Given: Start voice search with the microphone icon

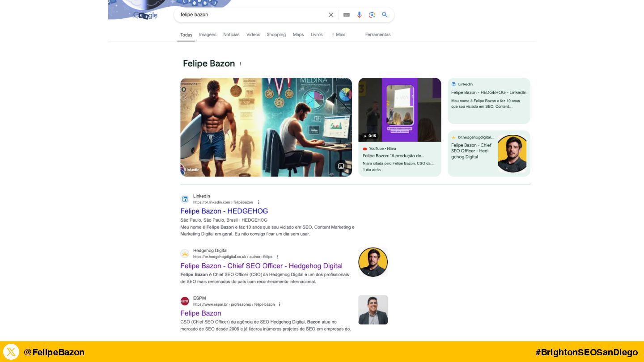Looking at the screenshot, I should [x=359, y=15].
